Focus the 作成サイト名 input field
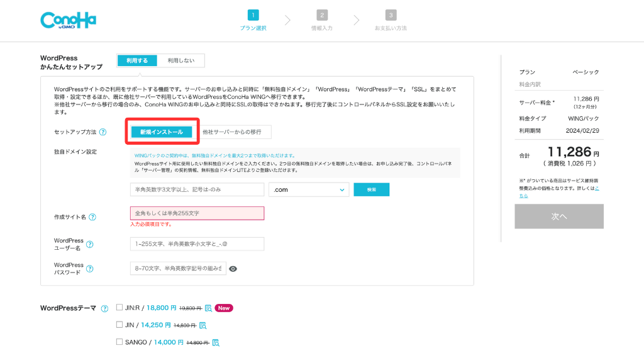The height and width of the screenshot is (353, 644). click(197, 213)
